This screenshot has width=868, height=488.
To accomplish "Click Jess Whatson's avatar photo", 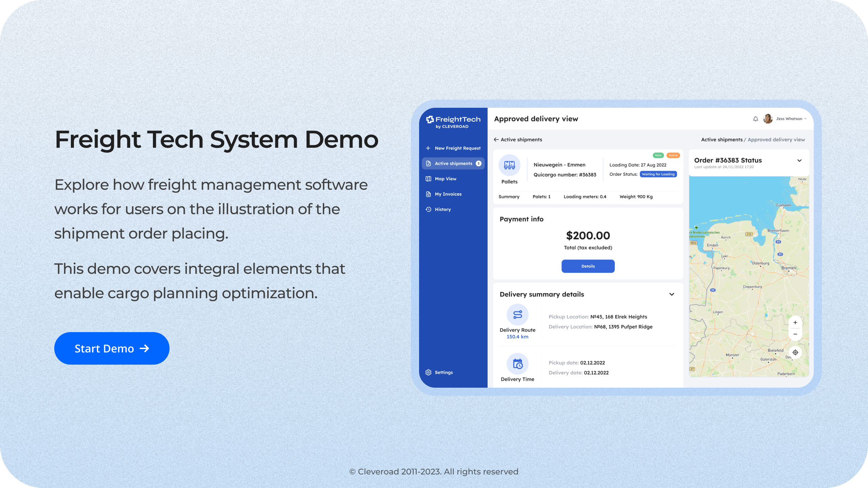I will (768, 119).
